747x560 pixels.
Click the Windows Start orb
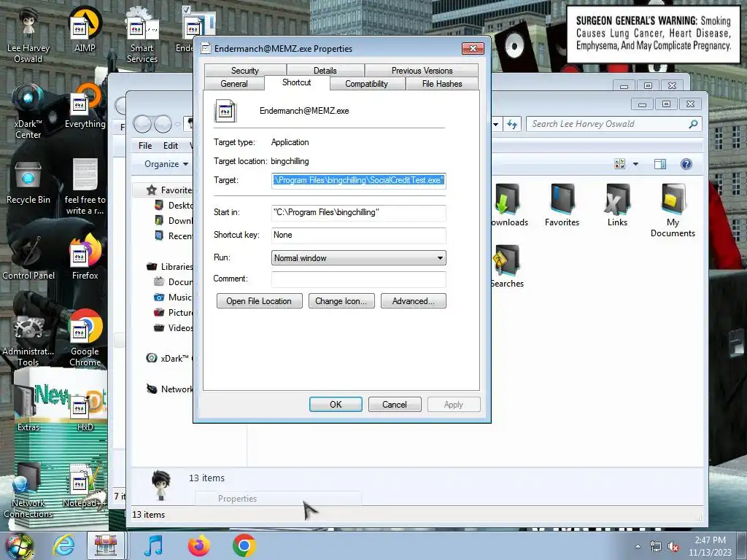(19, 545)
